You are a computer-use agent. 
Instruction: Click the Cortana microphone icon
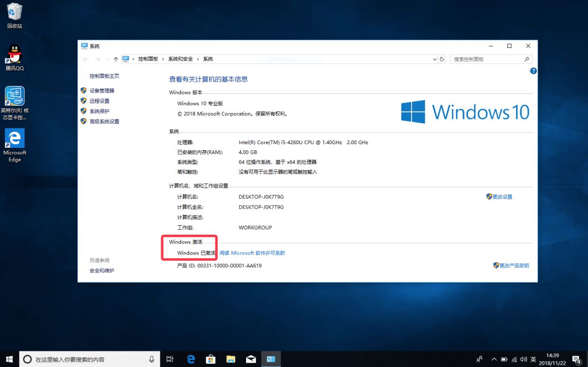point(152,359)
